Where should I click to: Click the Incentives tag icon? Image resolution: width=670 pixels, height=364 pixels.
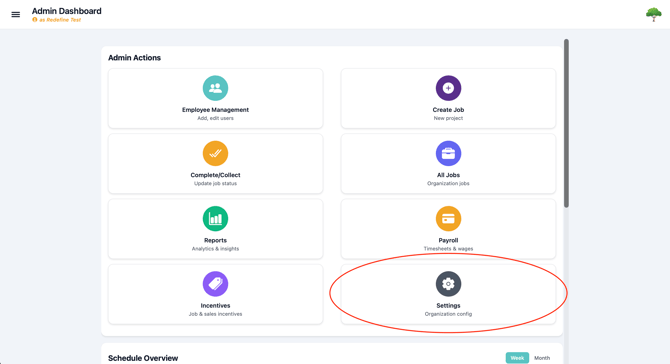[x=215, y=284]
